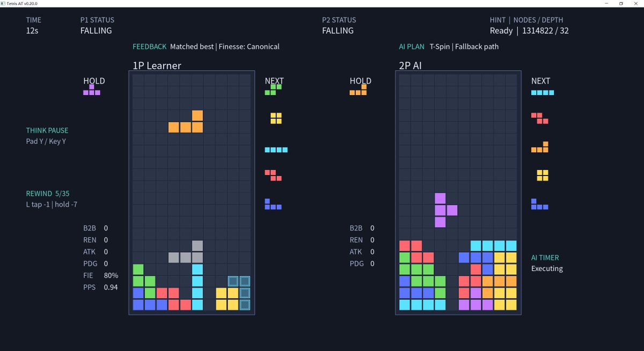Click the yellow O piece in 2P next queue
The image size is (644, 351).
(543, 175)
